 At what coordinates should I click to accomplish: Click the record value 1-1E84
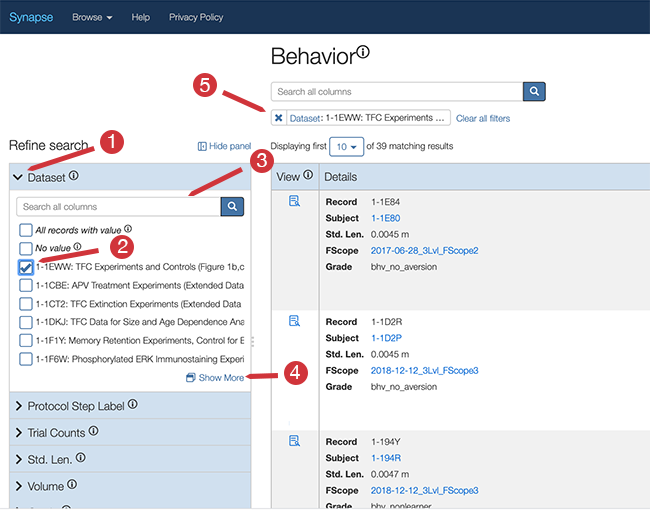[x=386, y=202]
